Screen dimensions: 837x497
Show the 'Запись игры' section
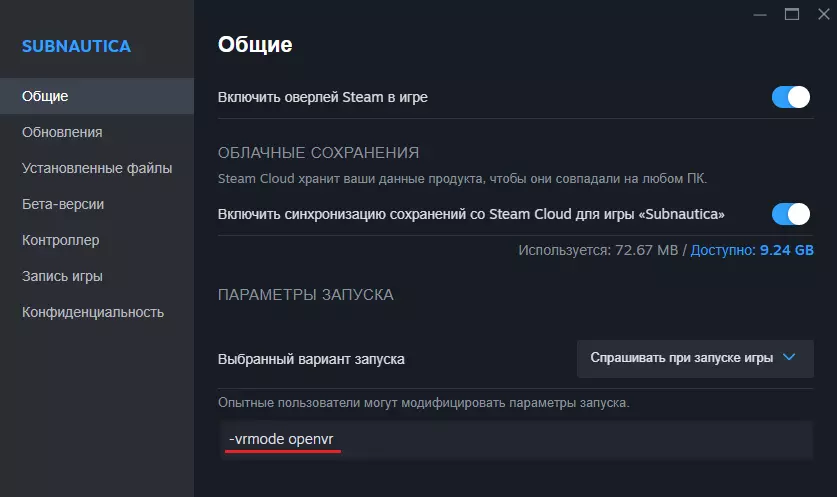[62, 276]
